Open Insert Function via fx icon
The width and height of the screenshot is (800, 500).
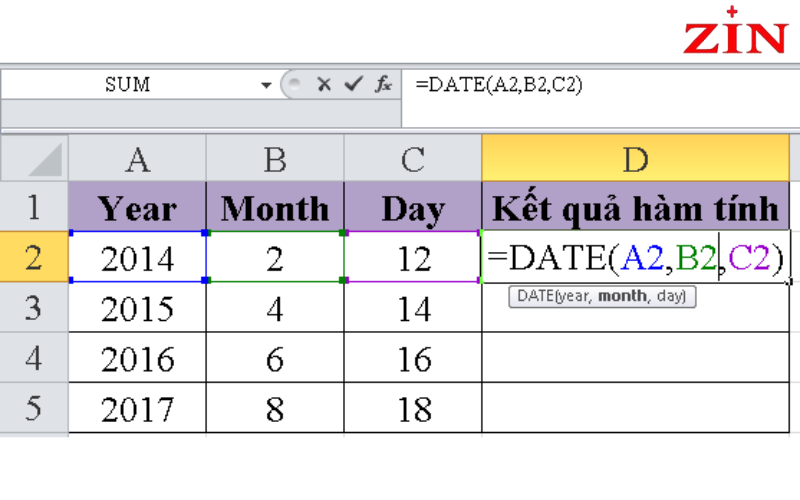(x=383, y=84)
